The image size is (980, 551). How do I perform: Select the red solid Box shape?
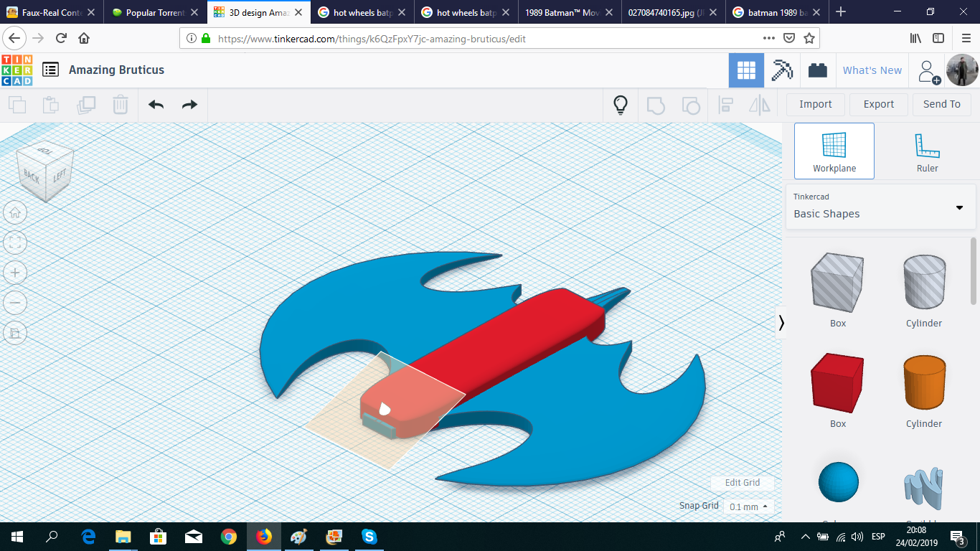[x=838, y=384]
